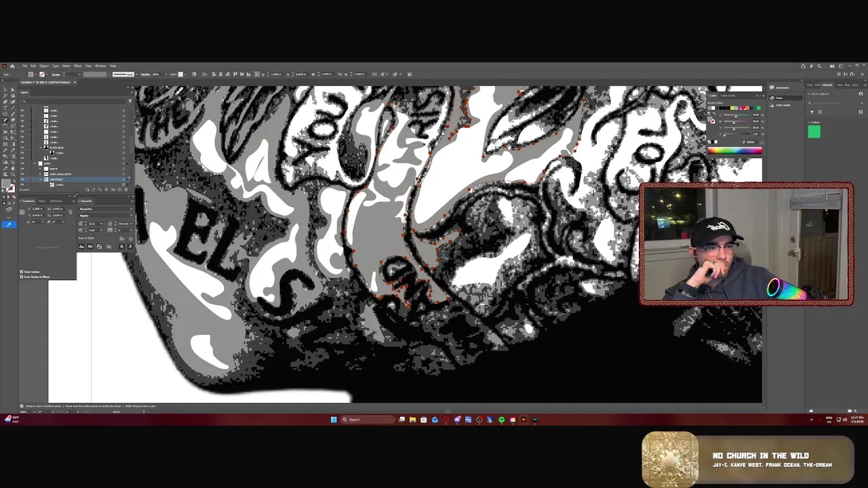Select the Selection arrow tool
This screenshot has height=488, width=868.
point(5,89)
